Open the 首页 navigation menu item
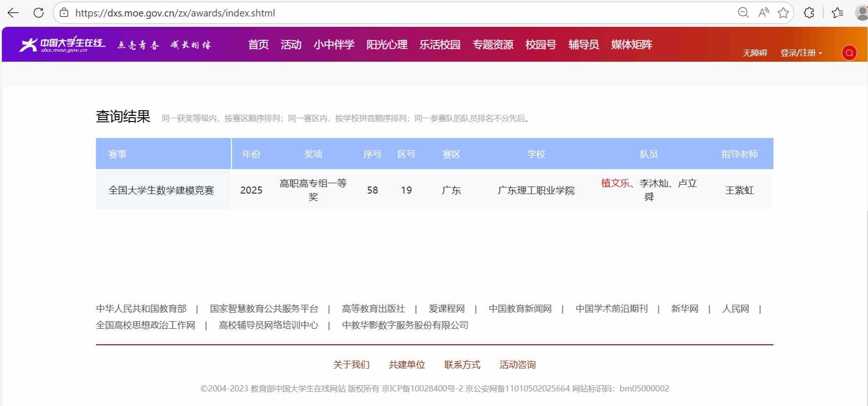The width and height of the screenshot is (868, 406). tap(258, 44)
